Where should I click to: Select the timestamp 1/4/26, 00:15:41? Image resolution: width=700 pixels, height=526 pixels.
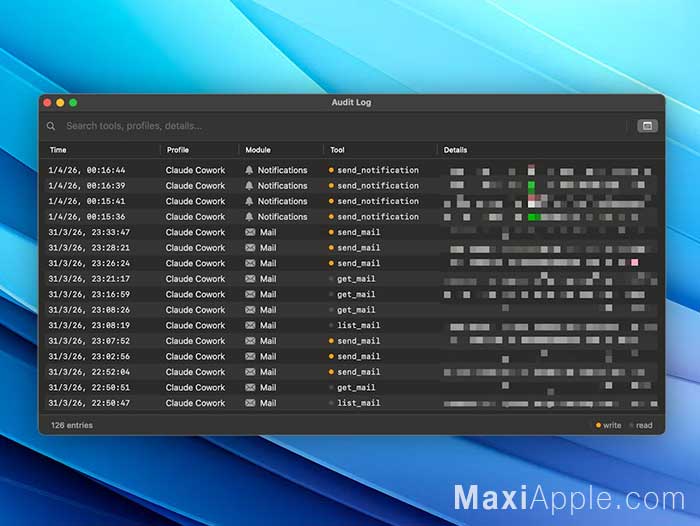tap(87, 201)
